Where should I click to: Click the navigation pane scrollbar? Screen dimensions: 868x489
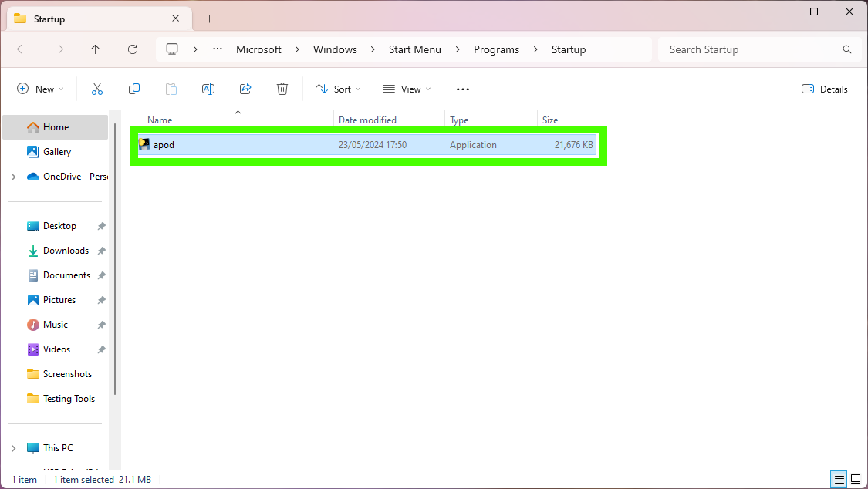(115, 259)
